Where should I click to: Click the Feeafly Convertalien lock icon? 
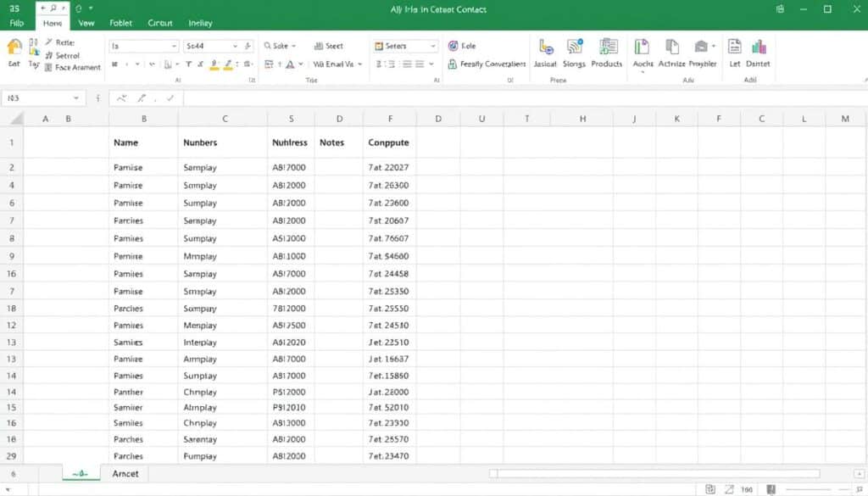tap(453, 64)
